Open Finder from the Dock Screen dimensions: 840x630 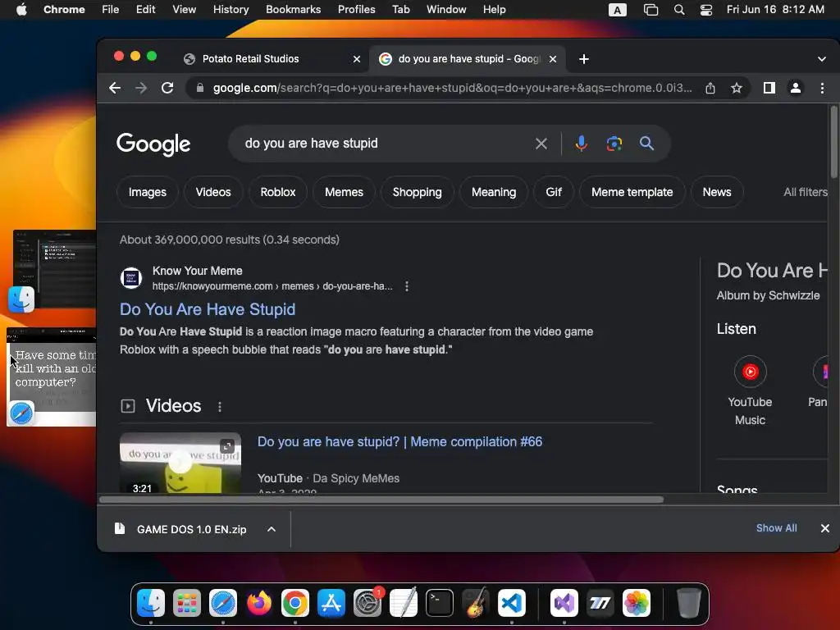[x=151, y=603]
